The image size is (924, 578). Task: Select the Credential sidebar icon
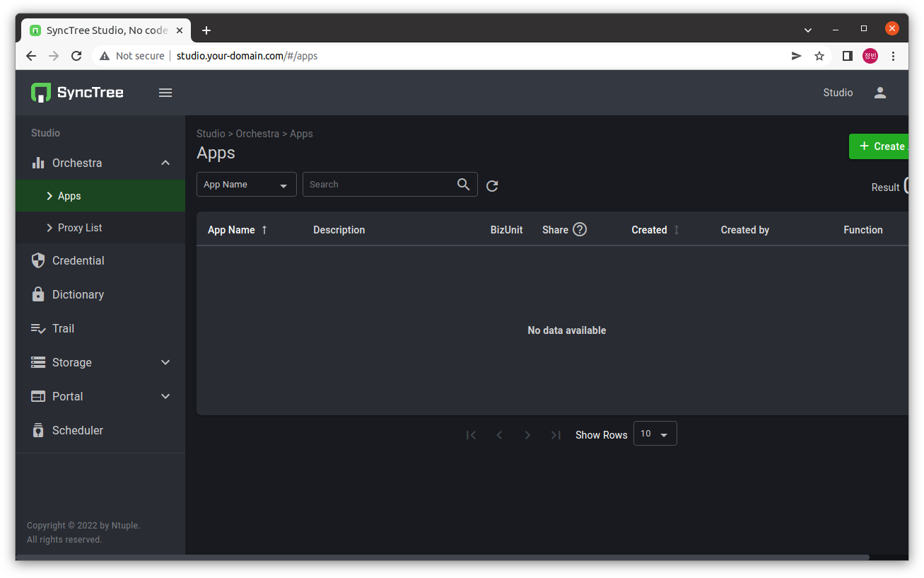pos(76,260)
